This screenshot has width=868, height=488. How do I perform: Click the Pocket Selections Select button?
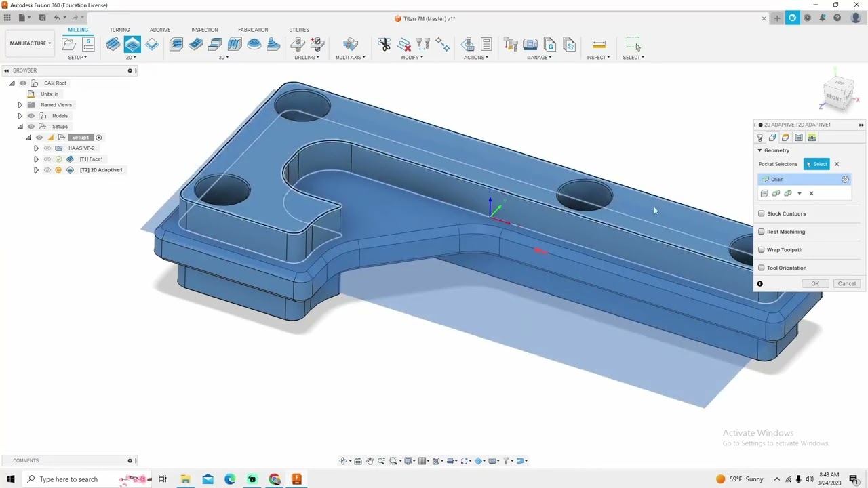click(816, 164)
